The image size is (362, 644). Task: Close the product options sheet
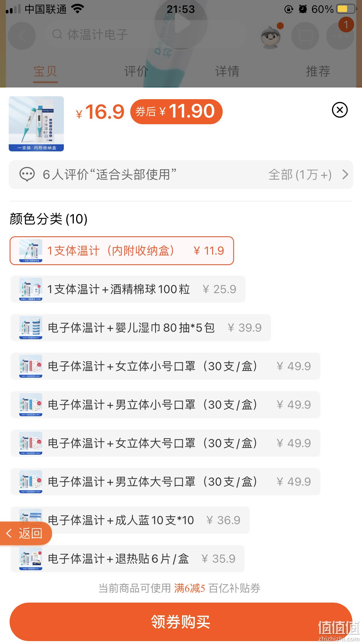[x=340, y=110]
